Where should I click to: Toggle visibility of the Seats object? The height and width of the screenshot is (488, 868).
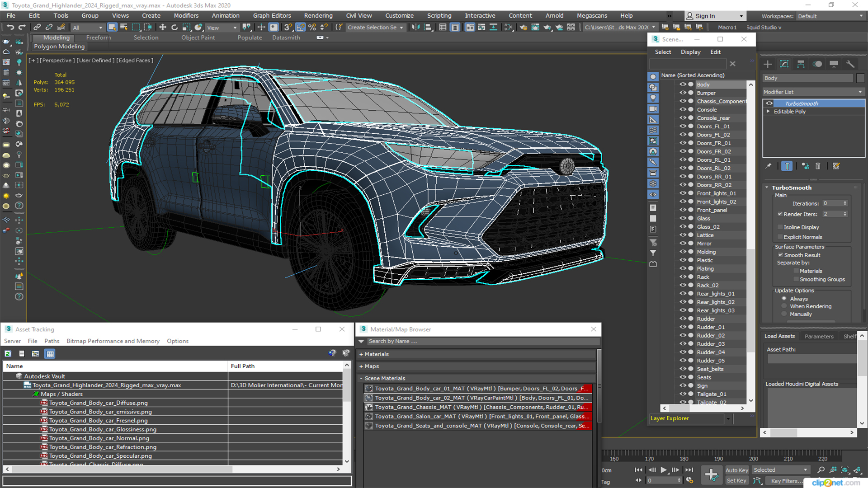click(683, 377)
